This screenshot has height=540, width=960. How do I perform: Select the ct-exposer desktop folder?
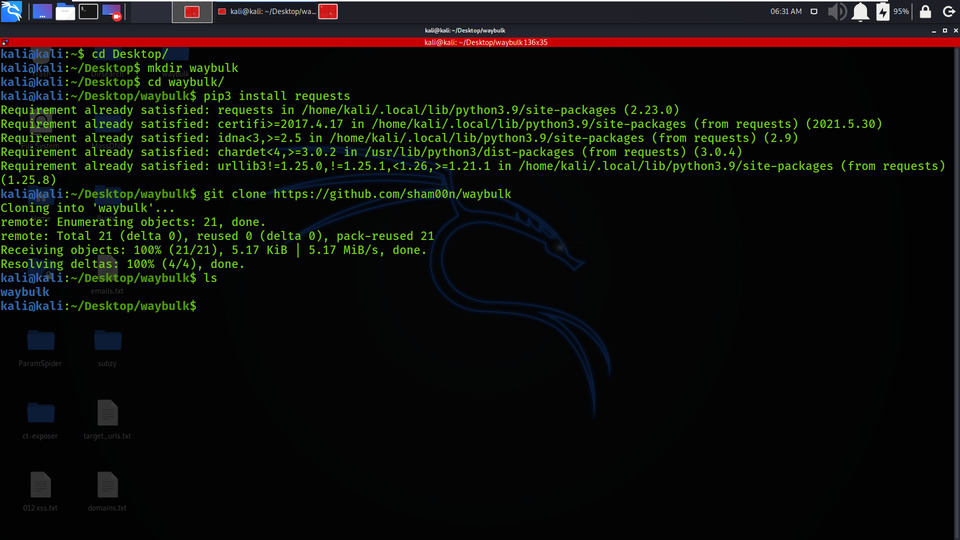click(40, 420)
